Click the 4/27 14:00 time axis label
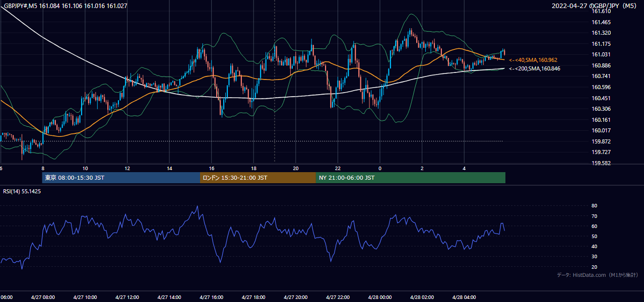The width and height of the screenshot is (644, 302). point(169,297)
